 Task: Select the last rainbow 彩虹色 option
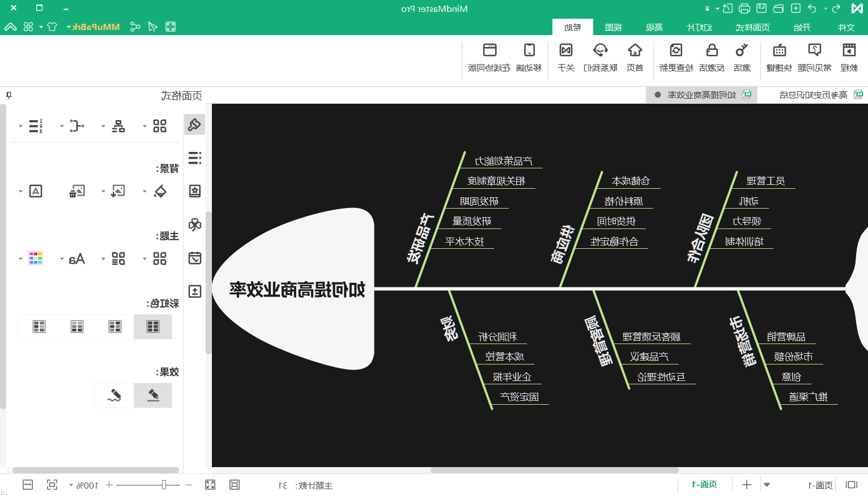39,327
